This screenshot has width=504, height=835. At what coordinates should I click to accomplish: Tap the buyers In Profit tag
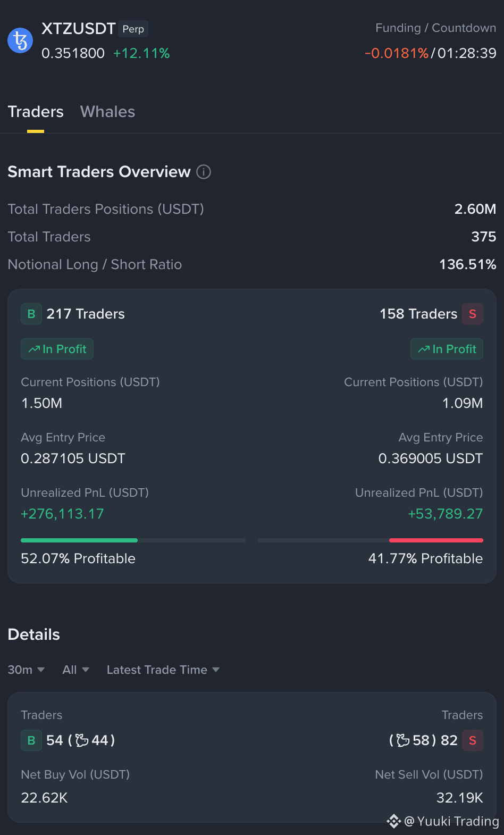[x=57, y=349]
